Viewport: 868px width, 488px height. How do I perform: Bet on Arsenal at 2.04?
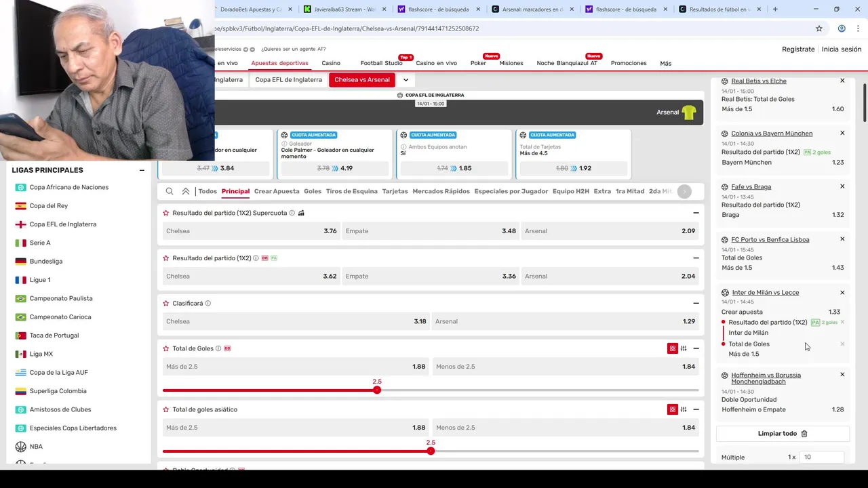pos(611,276)
